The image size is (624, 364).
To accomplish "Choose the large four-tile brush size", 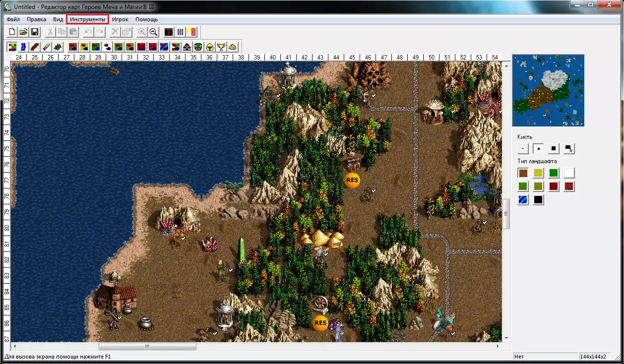I will point(554,148).
